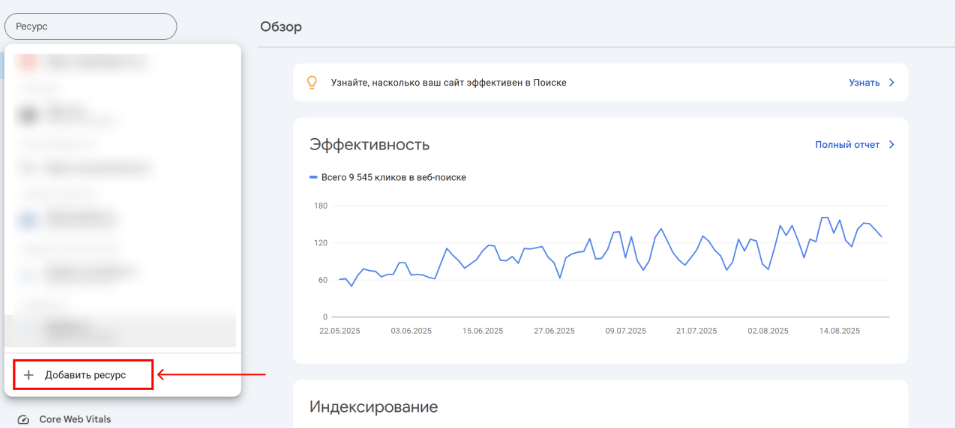Click the Эффективность card heading

pos(370,144)
